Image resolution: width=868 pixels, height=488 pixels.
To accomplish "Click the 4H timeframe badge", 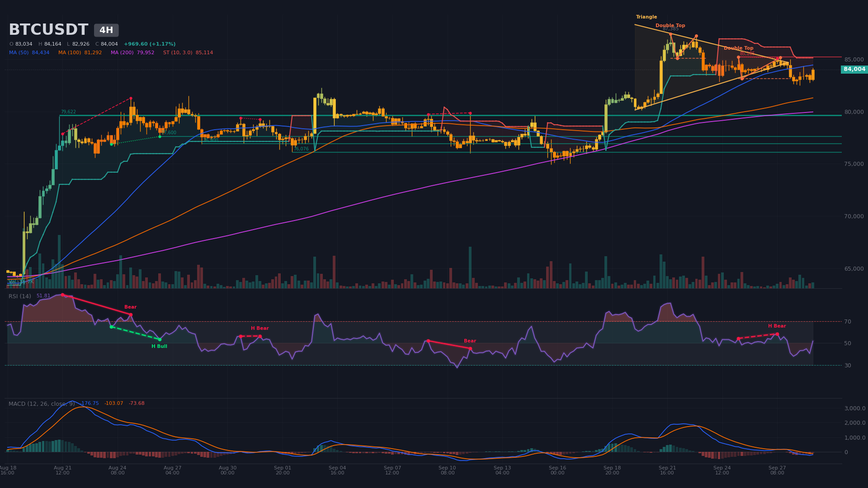I will pos(106,30).
